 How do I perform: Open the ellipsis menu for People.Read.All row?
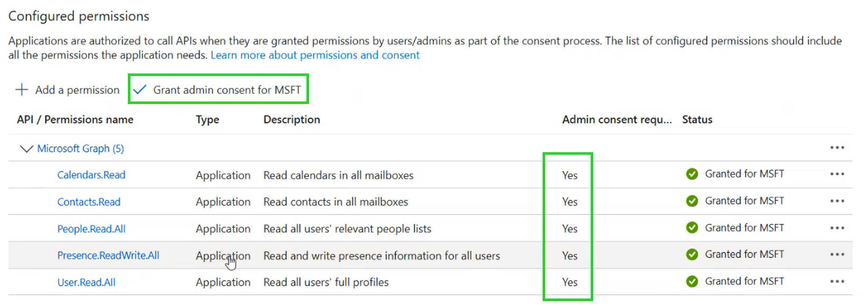click(837, 228)
